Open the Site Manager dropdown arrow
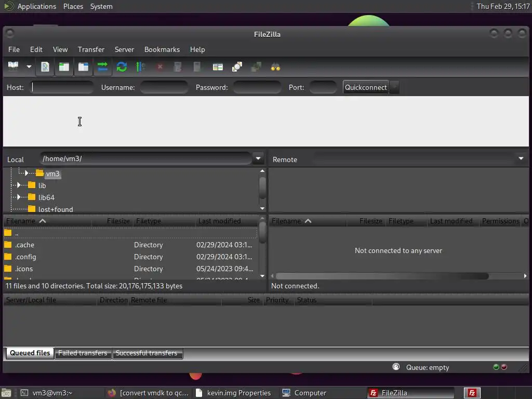Image resolution: width=532 pixels, height=399 pixels. point(29,67)
